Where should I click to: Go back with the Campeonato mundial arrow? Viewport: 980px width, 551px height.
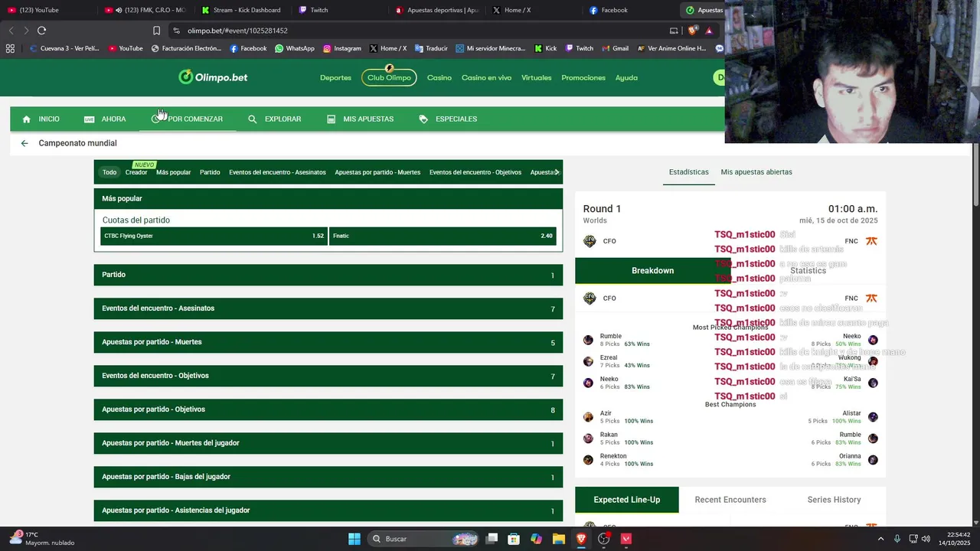(x=24, y=143)
